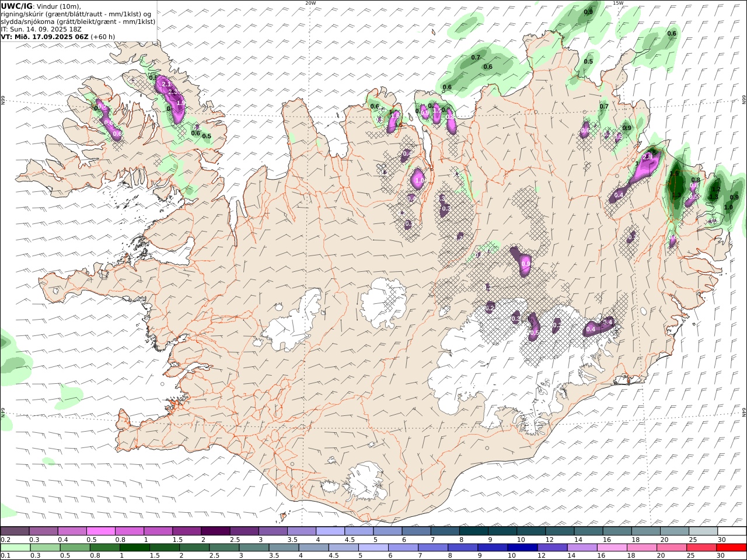Select bottom-row legend swatch between 0.3 and 0.5
Screen dimensions: 747x560
45,547
